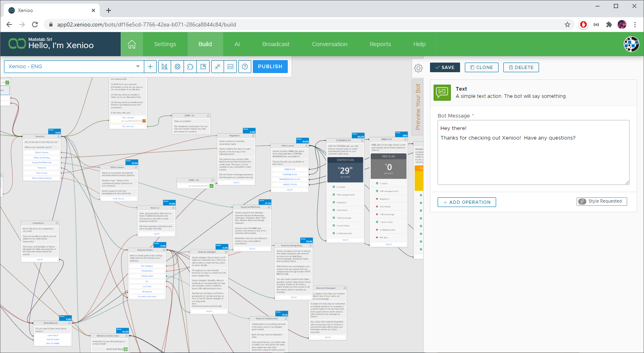Open gear on the FREE PLAN node
Image resolution: width=644 pixels, height=353 pixels.
click(x=405, y=139)
